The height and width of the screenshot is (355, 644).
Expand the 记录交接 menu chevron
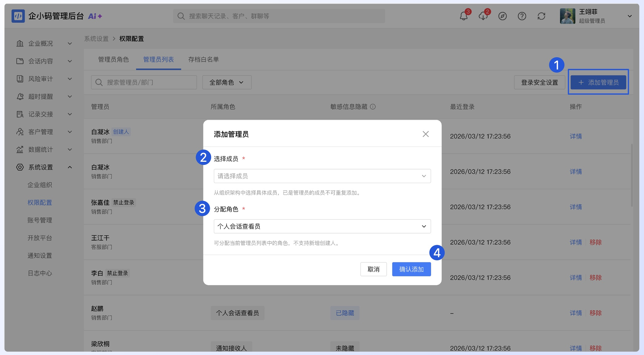[70, 114]
